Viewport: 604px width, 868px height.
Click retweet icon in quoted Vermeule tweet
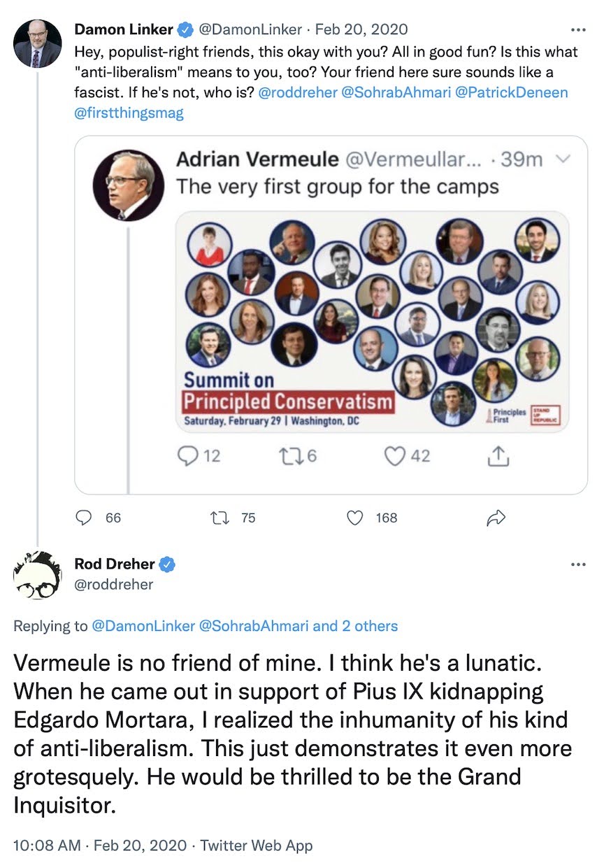pyautogui.click(x=289, y=456)
